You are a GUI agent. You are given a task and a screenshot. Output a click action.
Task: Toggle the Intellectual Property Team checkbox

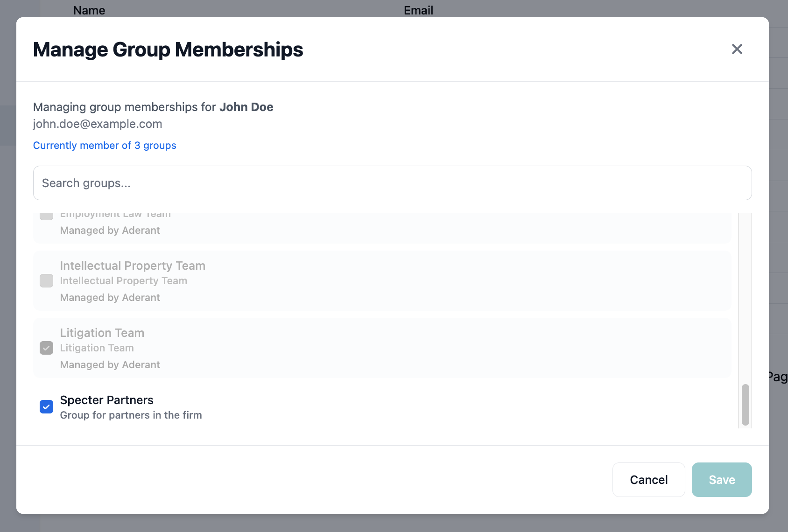(x=46, y=280)
